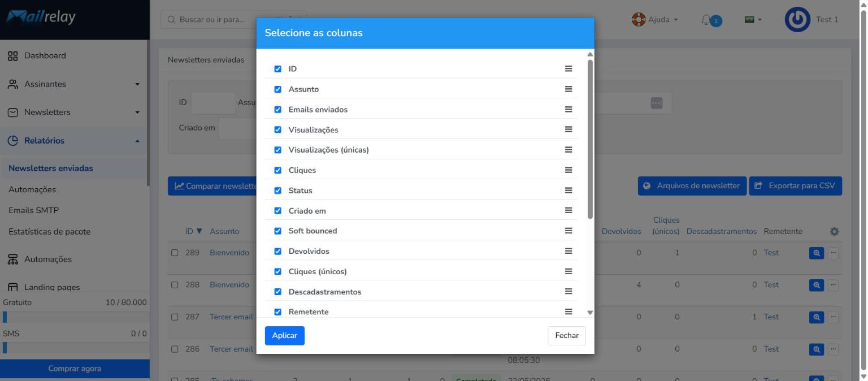This screenshot has height=381, width=868.
Task: Open Estatísticas de pacote
Action: pyautogui.click(x=49, y=232)
